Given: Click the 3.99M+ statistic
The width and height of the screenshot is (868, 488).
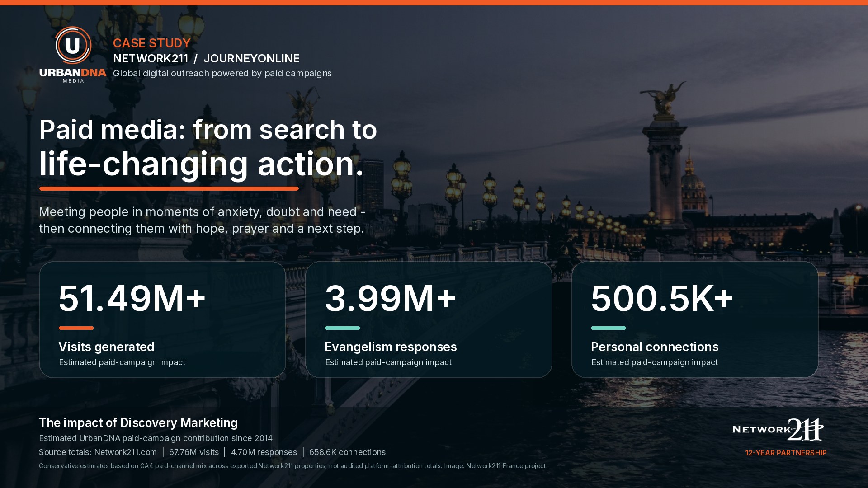Looking at the screenshot, I should (391, 299).
